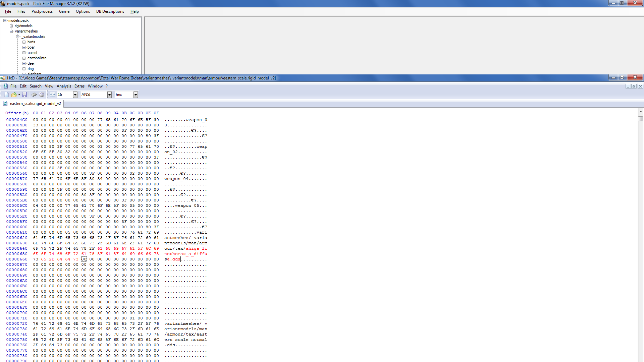Screen dimensions: 644x362
Task: Expand deer folder node
Action: coord(24,63)
